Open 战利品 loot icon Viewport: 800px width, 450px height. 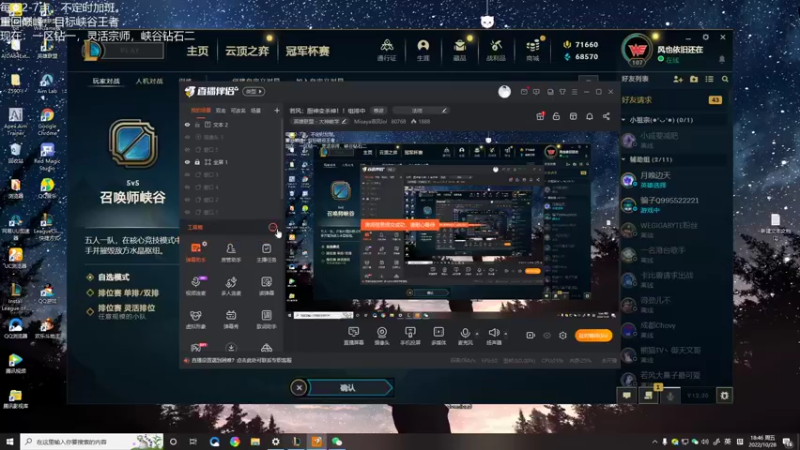495,51
